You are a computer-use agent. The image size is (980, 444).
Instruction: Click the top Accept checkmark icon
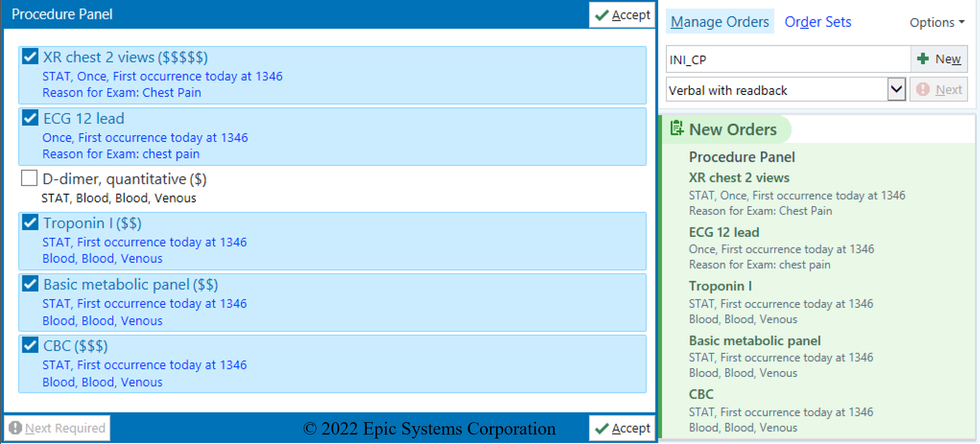coord(602,15)
